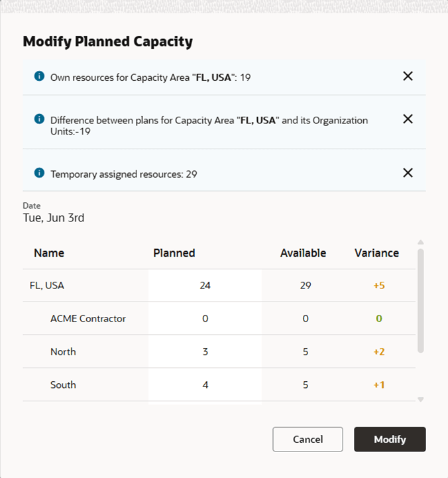The height and width of the screenshot is (478, 448).
Task: Edit Planned value for ACME Contractor
Action: pyautogui.click(x=205, y=319)
